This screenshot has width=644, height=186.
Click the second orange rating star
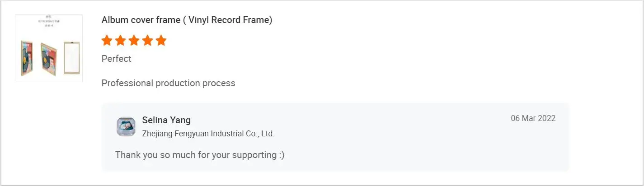(x=120, y=41)
